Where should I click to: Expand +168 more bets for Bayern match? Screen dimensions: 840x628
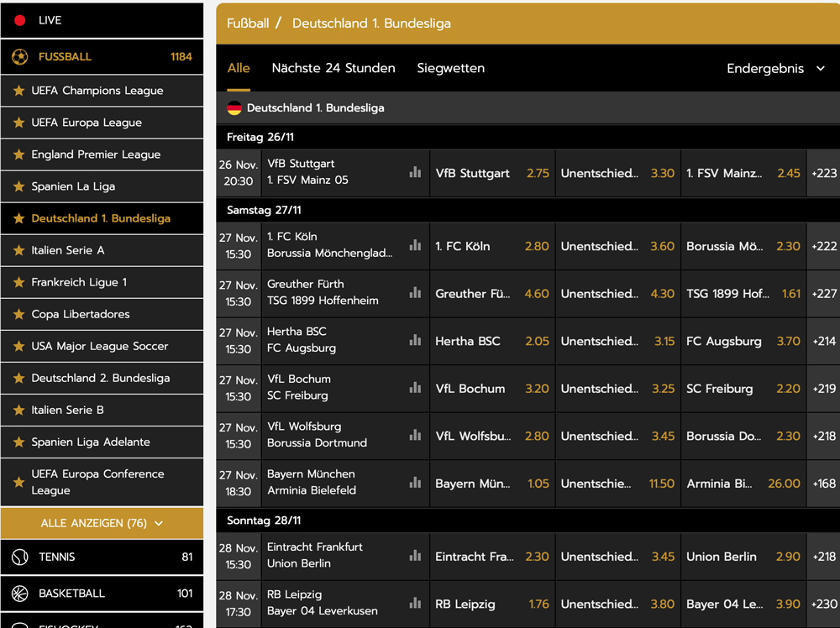pyautogui.click(x=823, y=484)
